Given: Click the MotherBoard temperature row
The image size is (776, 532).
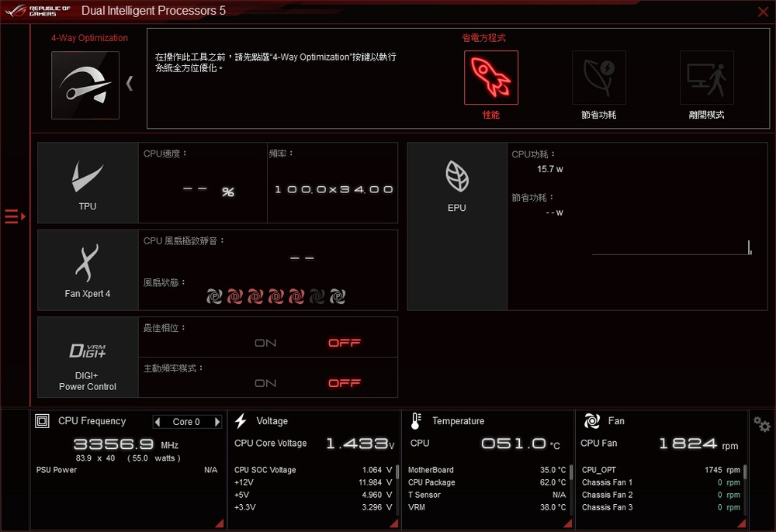Looking at the screenshot, I should [487, 470].
